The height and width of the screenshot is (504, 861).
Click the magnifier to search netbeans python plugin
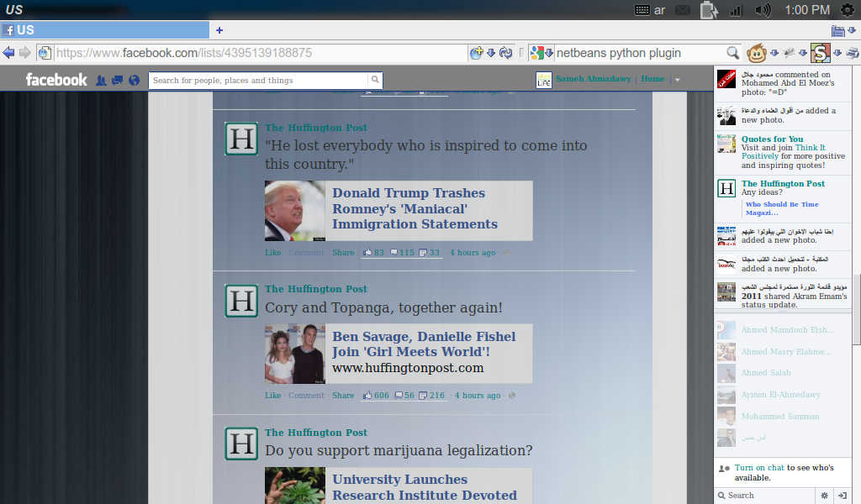click(732, 53)
